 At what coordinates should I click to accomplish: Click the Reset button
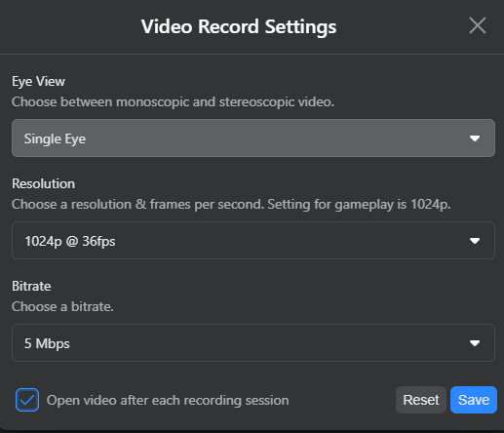(x=421, y=400)
